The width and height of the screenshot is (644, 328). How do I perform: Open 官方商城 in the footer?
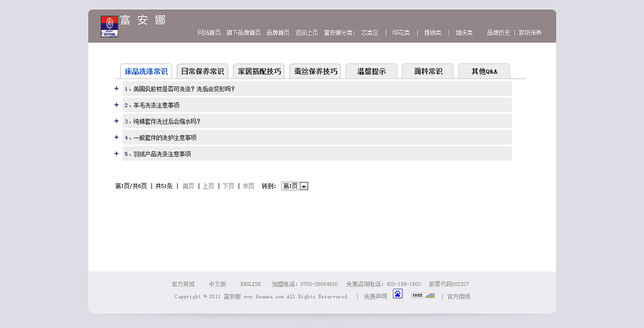pyautogui.click(x=183, y=284)
